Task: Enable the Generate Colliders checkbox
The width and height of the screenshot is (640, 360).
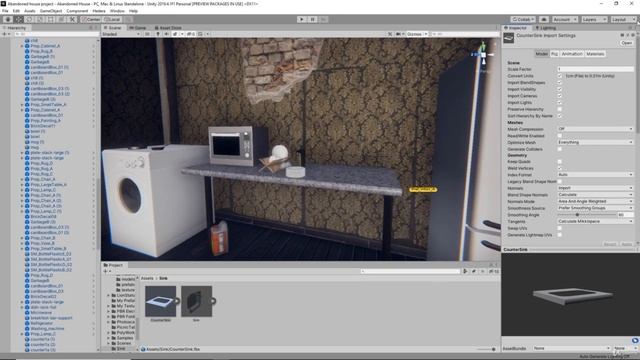Action: [x=560, y=149]
